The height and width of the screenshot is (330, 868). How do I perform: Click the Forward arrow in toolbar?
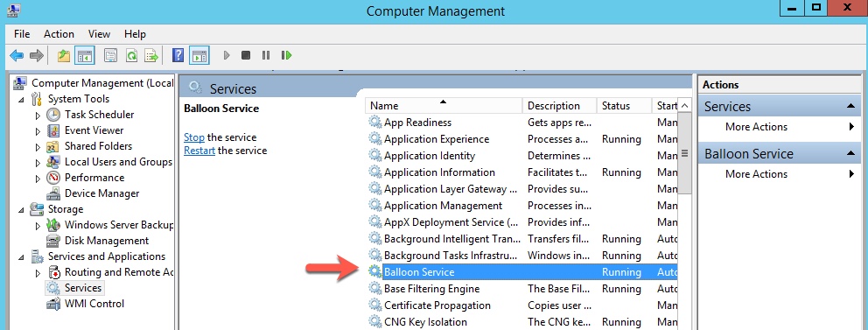36,55
